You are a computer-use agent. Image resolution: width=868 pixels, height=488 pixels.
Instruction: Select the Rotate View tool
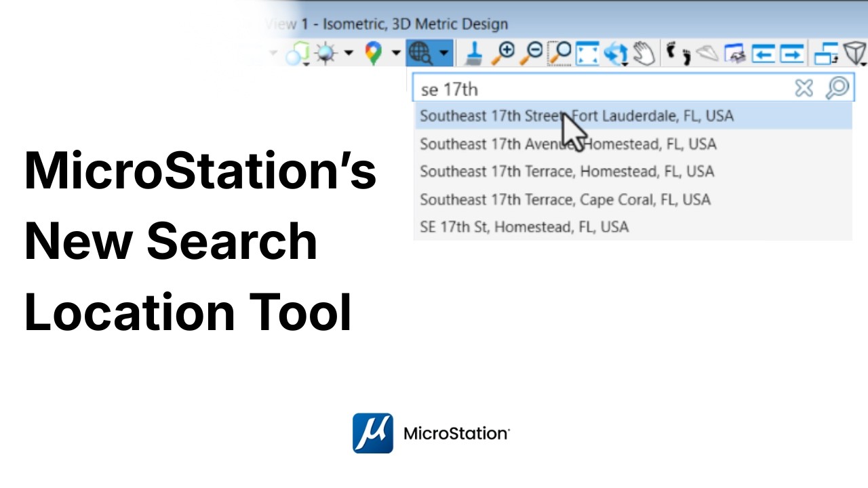(x=616, y=54)
